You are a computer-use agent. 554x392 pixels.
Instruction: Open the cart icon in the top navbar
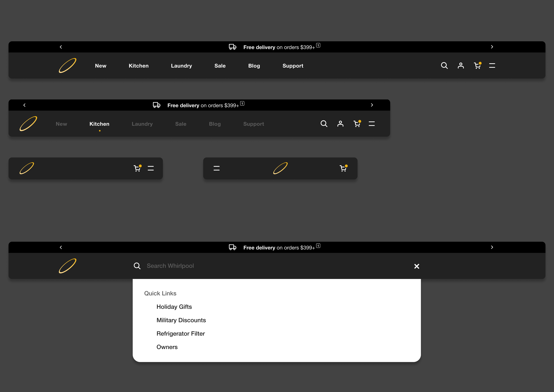pyautogui.click(x=478, y=66)
